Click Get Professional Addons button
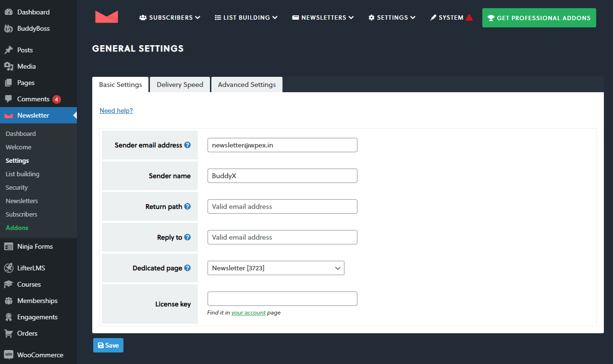 539,18
